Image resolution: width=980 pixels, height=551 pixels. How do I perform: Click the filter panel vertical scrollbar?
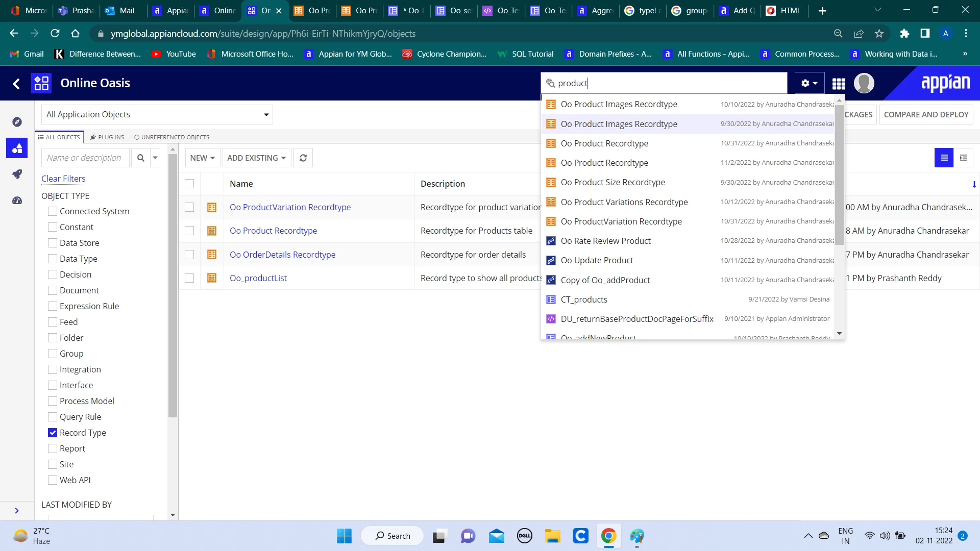[173, 286]
